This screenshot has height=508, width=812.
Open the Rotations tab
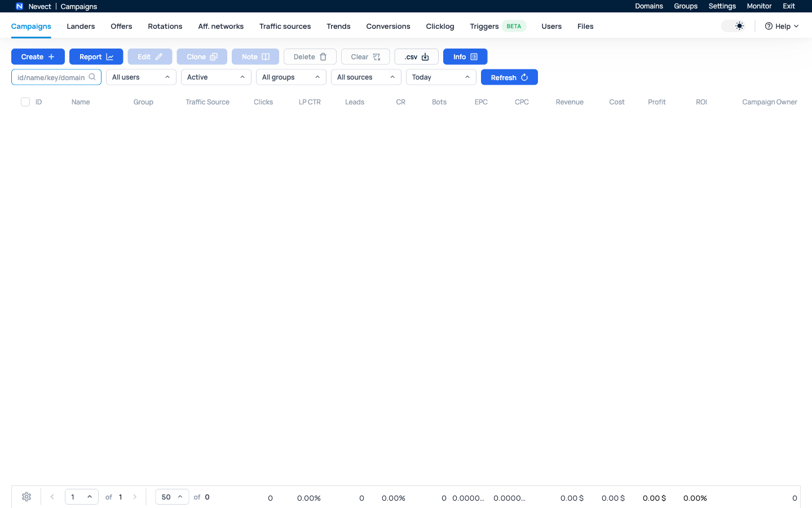[x=165, y=26]
